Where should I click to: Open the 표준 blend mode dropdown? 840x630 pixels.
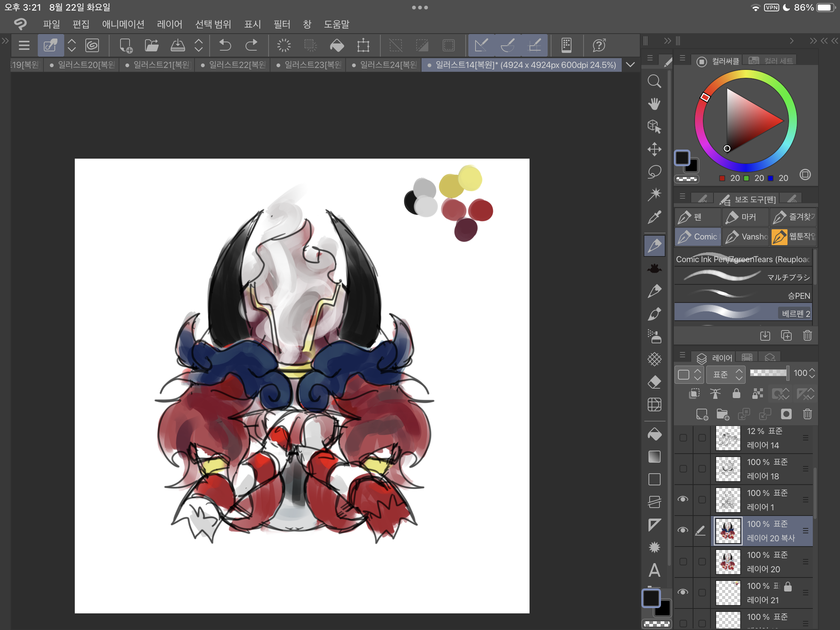pyautogui.click(x=725, y=374)
